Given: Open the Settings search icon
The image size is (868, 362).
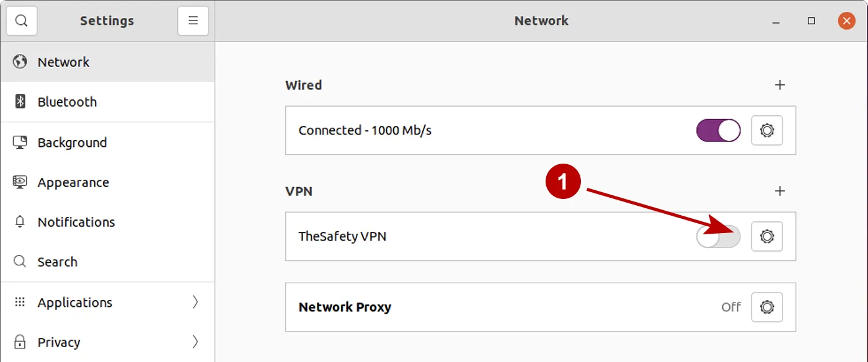Looking at the screenshot, I should pos(22,20).
